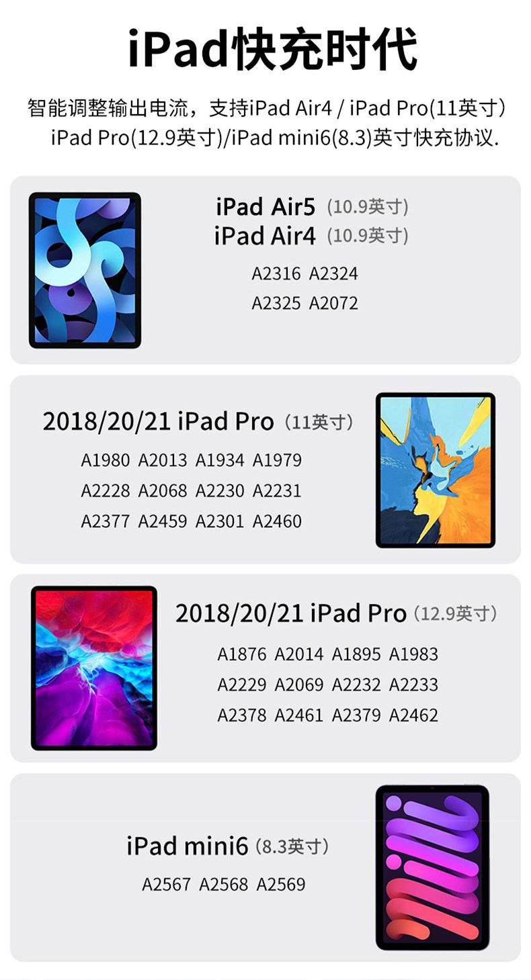Click model number A2069
This screenshot has height=980, width=531.
(x=299, y=684)
